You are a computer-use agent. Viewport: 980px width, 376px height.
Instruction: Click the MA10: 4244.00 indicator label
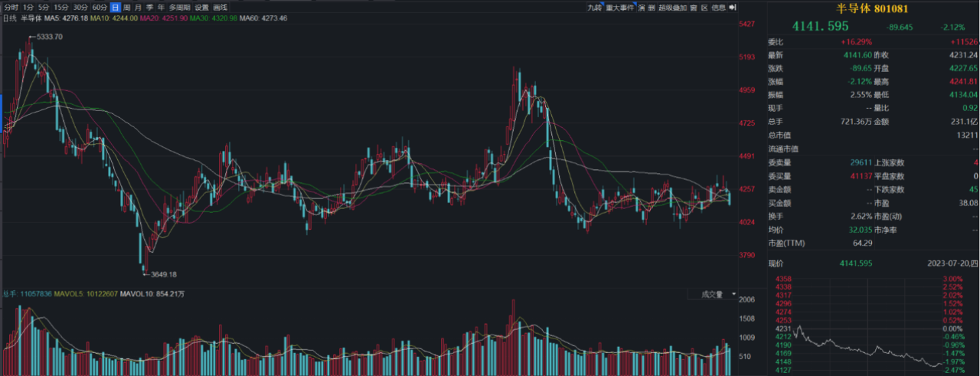click(x=114, y=18)
